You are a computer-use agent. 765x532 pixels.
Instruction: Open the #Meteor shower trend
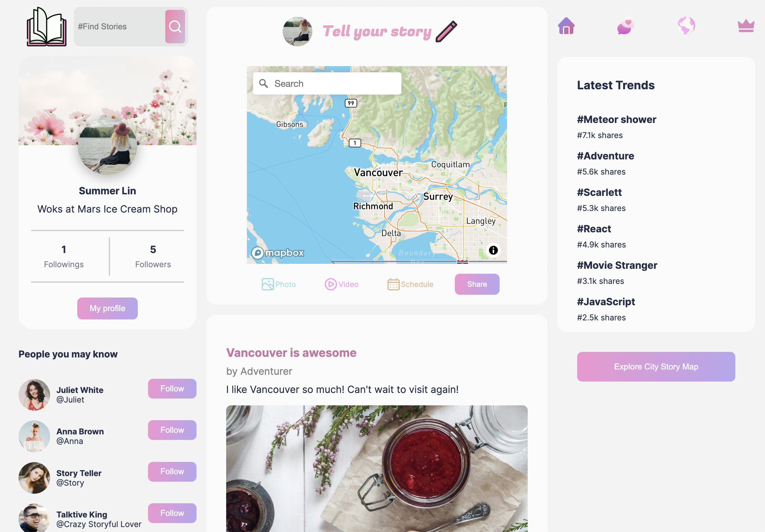point(616,119)
